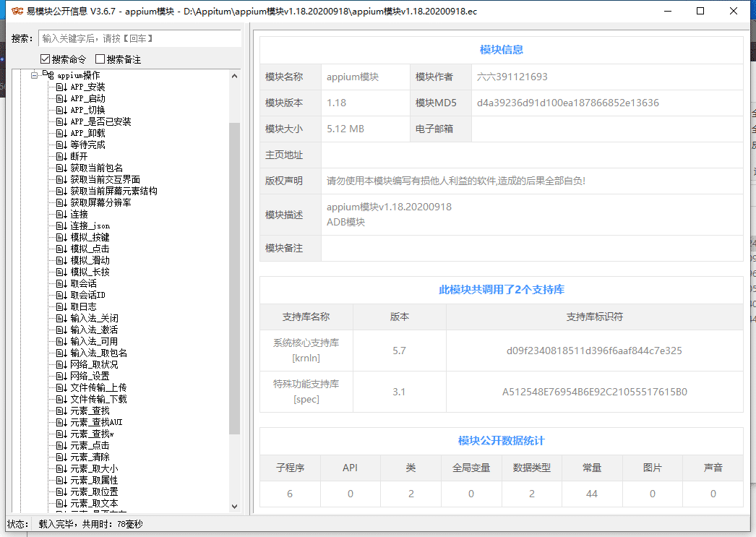Image resolution: width=756 pixels, height=537 pixels.
Task: Select 元素_查找w in the tree
Action: pyautogui.click(x=92, y=434)
